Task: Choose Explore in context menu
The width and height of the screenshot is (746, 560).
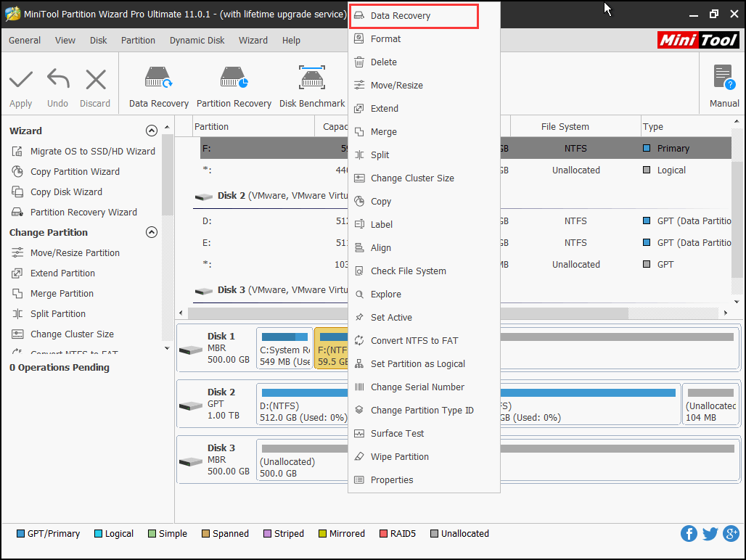Action: pyautogui.click(x=424, y=295)
